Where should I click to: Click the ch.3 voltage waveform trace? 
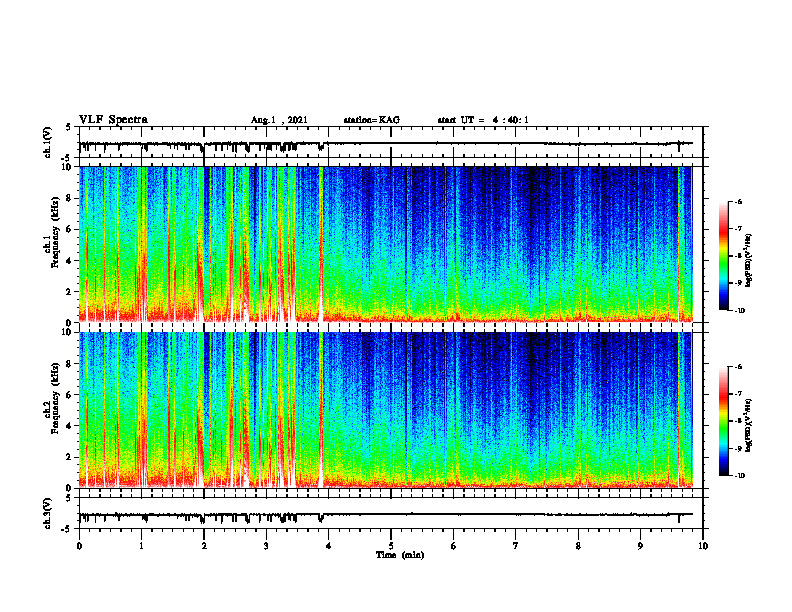[386, 515]
